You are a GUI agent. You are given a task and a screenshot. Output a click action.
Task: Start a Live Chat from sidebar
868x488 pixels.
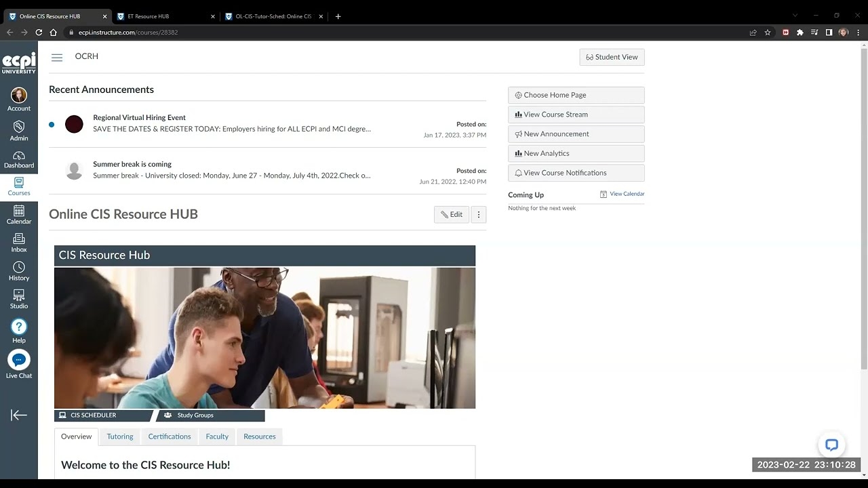pyautogui.click(x=19, y=365)
